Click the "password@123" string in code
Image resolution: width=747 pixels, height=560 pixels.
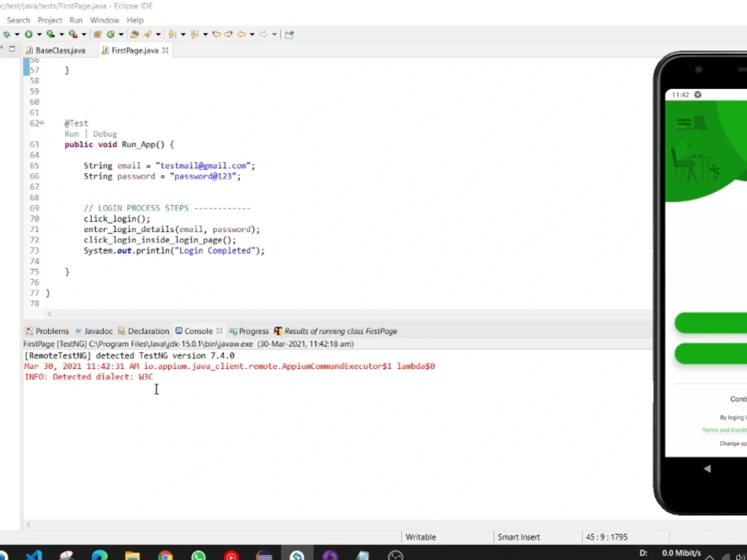coord(203,176)
